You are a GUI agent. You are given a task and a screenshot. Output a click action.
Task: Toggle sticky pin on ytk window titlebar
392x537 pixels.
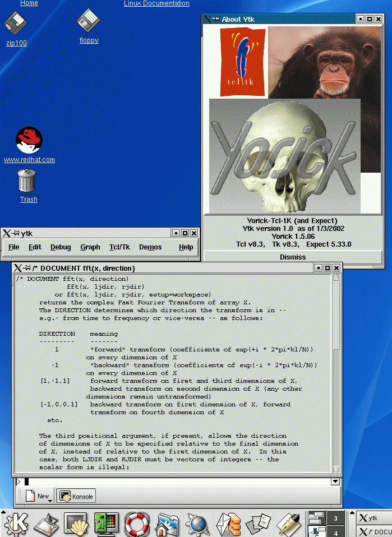coord(15,233)
